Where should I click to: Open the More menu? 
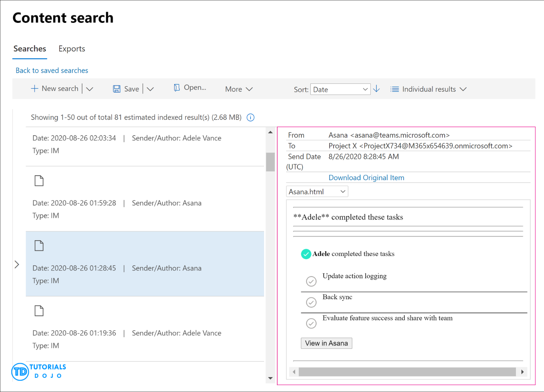[239, 89]
